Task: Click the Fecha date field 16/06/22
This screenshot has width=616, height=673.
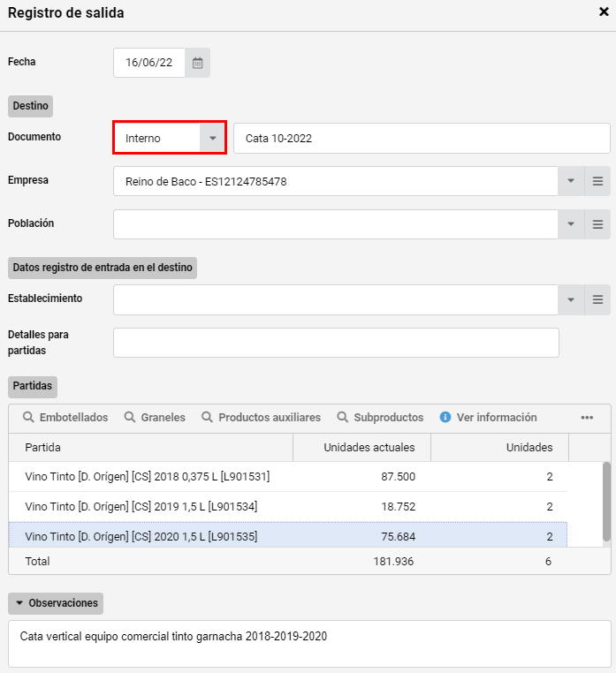Action: pos(149,63)
